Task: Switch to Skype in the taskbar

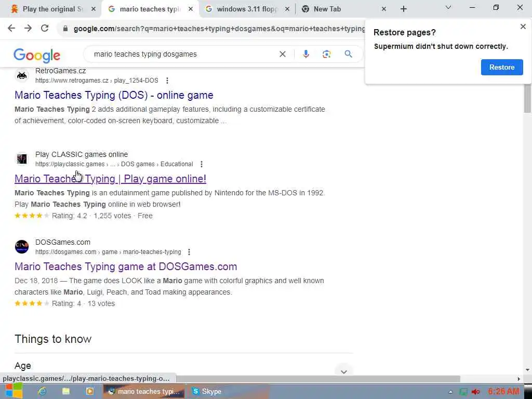Action: tap(228, 391)
